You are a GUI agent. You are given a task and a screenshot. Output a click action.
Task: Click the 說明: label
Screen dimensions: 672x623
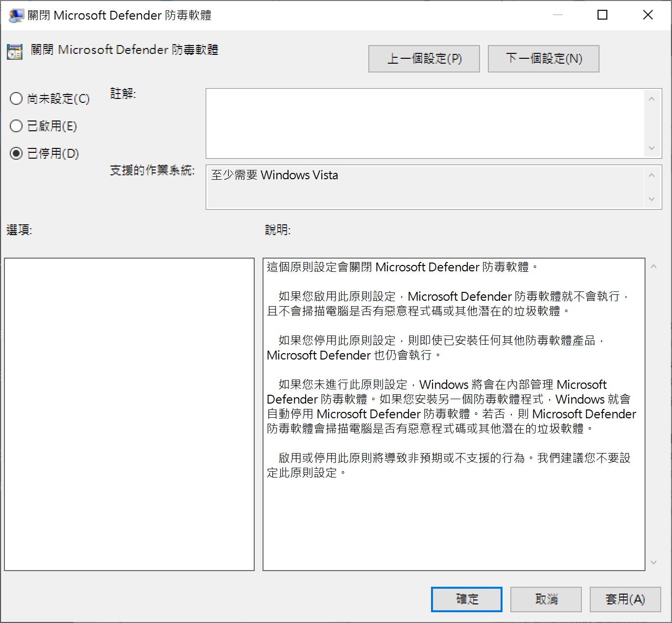click(x=278, y=230)
